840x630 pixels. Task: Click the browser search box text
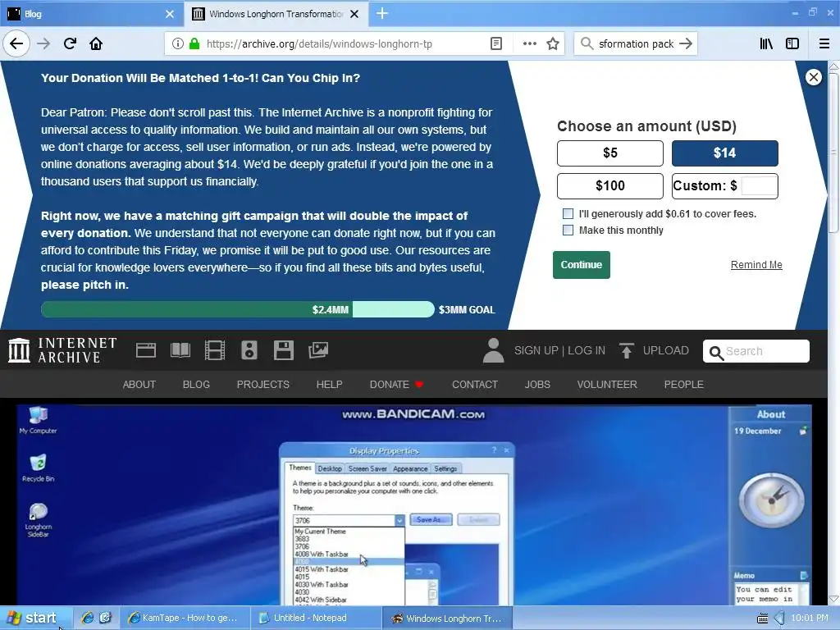636,44
